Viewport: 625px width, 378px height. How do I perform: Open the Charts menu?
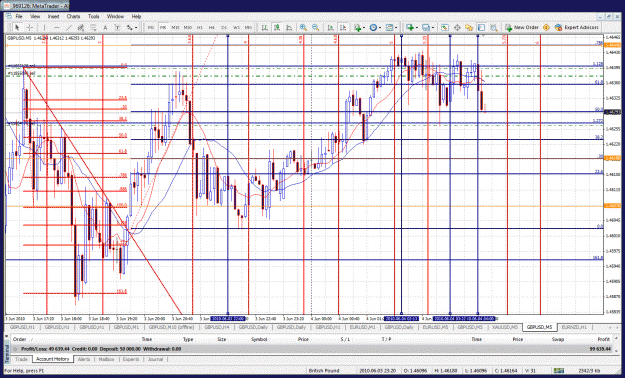pyautogui.click(x=73, y=16)
